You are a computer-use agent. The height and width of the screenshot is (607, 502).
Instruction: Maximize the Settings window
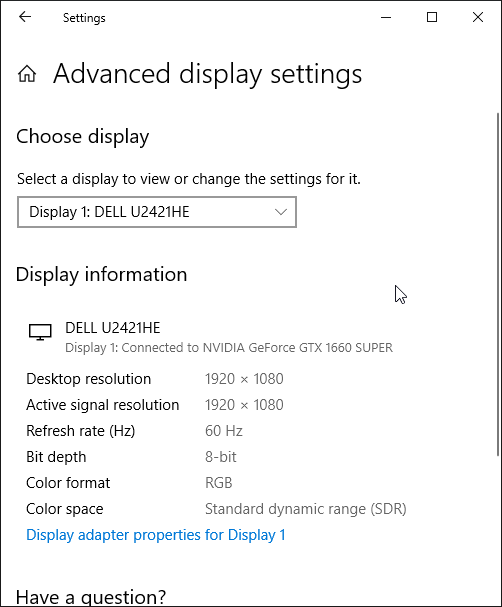(x=432, y=17)
